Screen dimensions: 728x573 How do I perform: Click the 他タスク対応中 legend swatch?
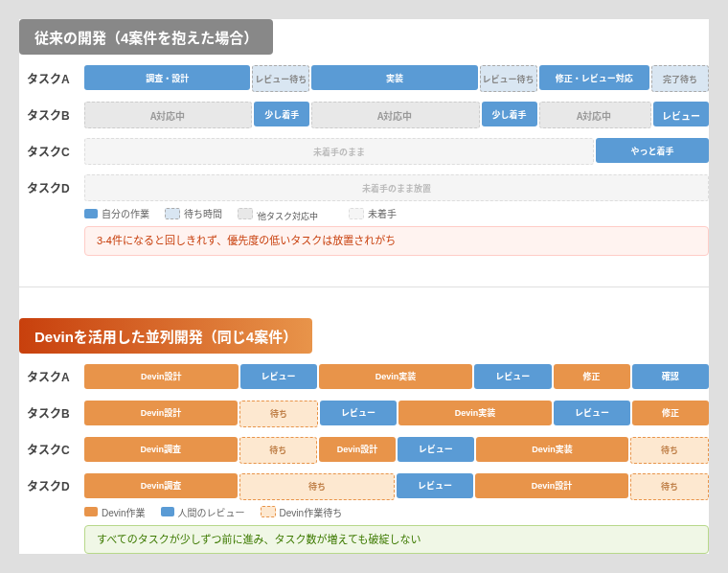245,214
